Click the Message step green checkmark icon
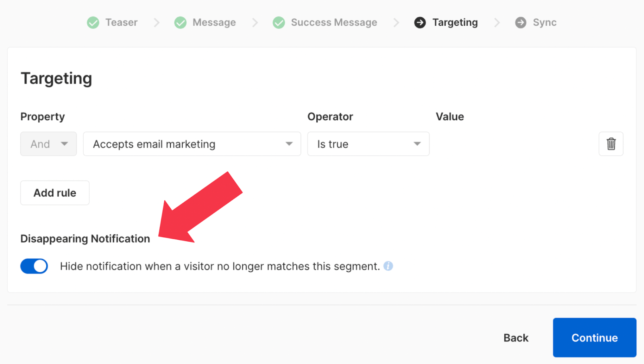 [180, 23]
